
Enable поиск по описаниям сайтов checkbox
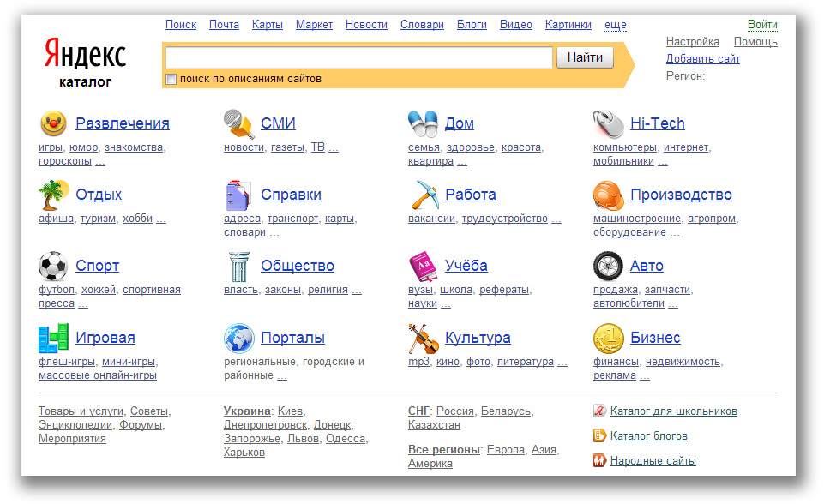(171, 80)
